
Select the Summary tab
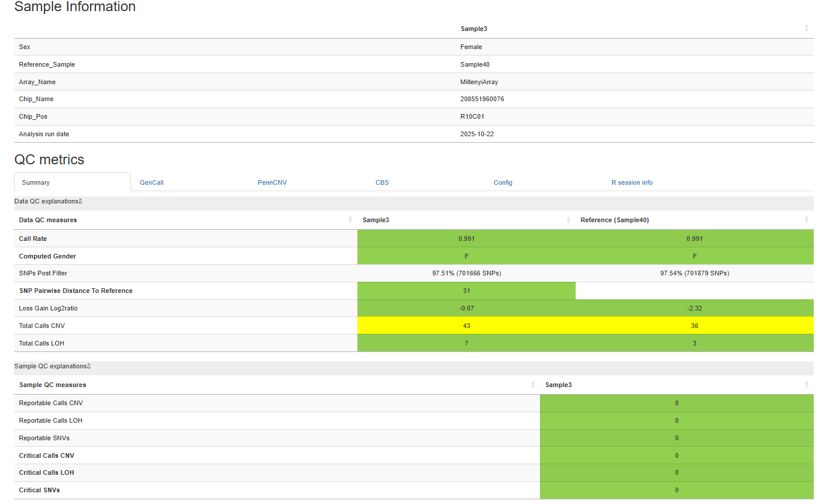click(x=36, y=182)
